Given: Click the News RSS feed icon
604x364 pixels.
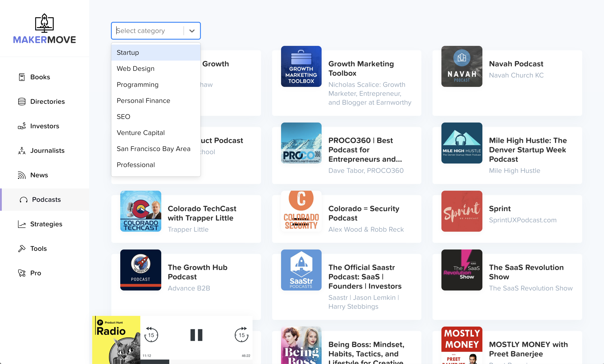Looking at the screenshot, I should click(22, 175).
